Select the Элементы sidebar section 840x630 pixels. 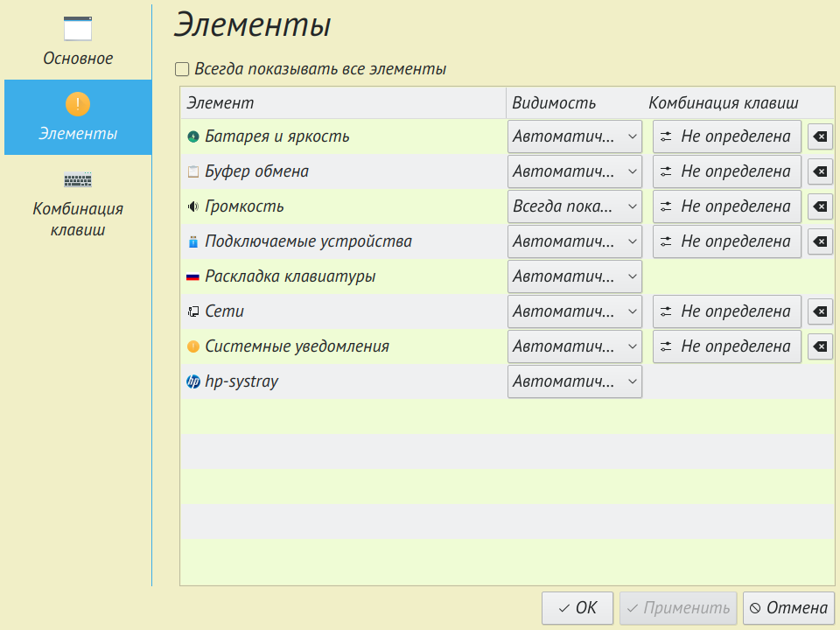(x=78, y=117)
